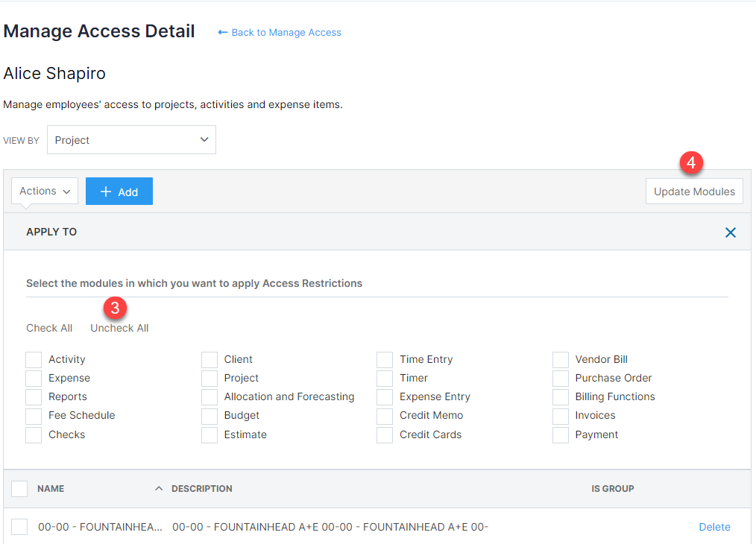Check the 00-00 FOUNTAINHEAD row checkbox

(19, 526)
